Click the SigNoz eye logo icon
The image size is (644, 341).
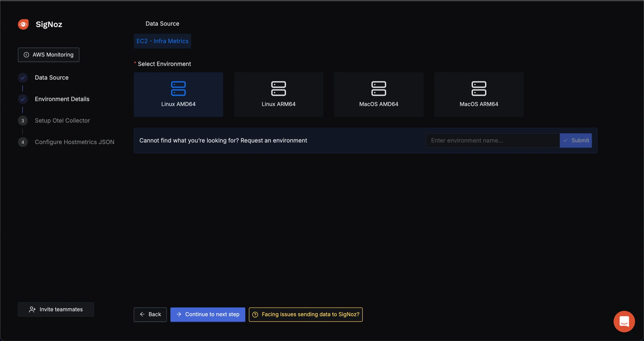point(23,24)
